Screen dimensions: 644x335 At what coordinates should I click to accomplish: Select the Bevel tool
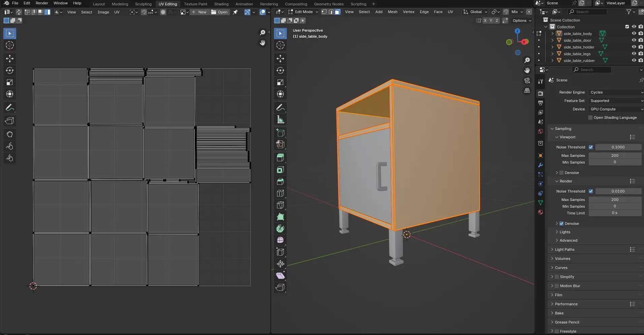(x=280, y=182)
